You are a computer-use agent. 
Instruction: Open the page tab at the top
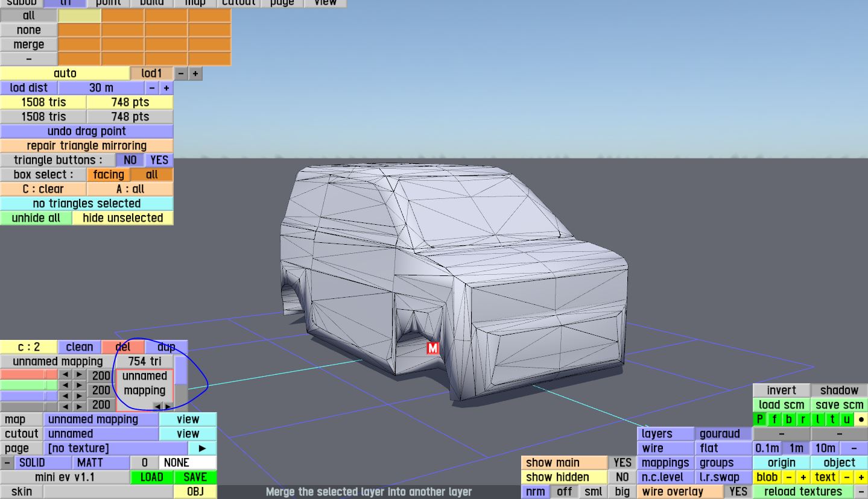282,3
